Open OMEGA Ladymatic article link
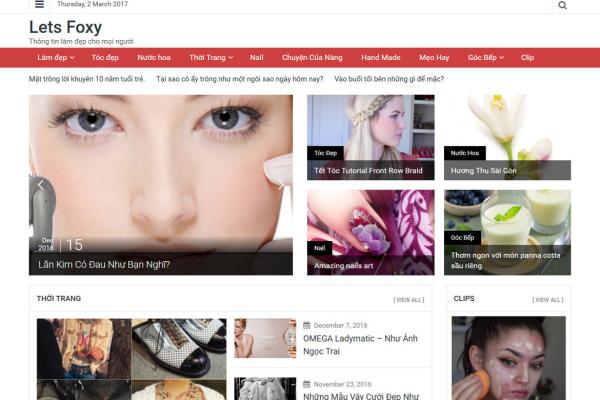Image resolution: width=600 pixels, height=400 pixels. click(x=360, y=344)
